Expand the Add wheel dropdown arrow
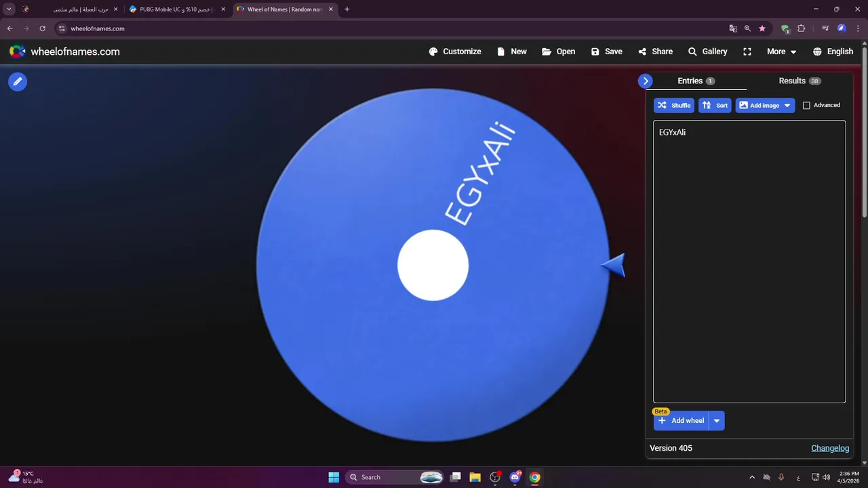 [717, 420]
